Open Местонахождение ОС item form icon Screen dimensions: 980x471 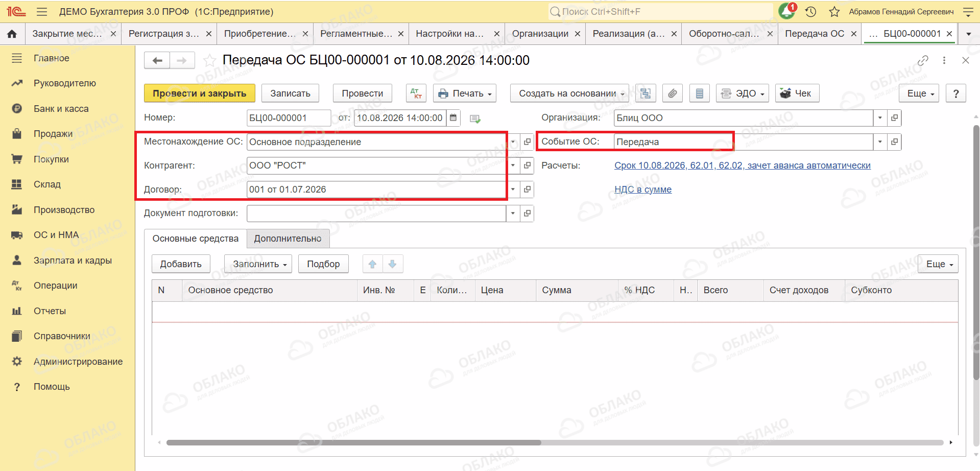[x=527, y=142]
